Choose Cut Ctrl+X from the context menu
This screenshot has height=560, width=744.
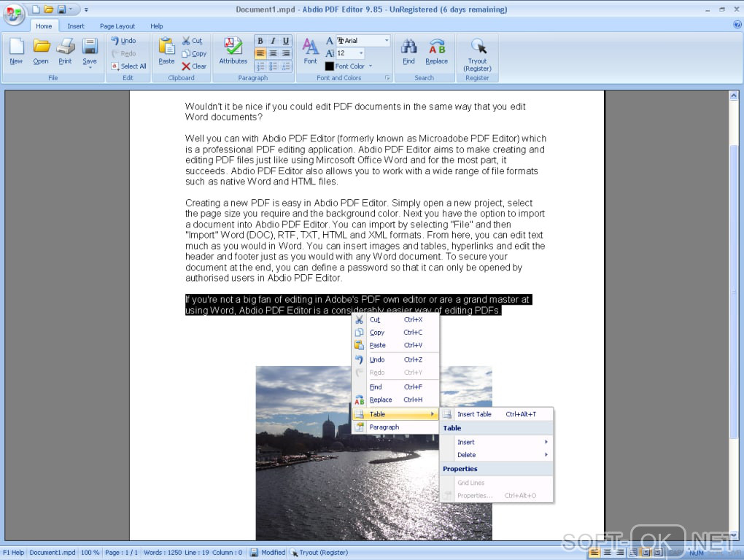coord(395,319)
